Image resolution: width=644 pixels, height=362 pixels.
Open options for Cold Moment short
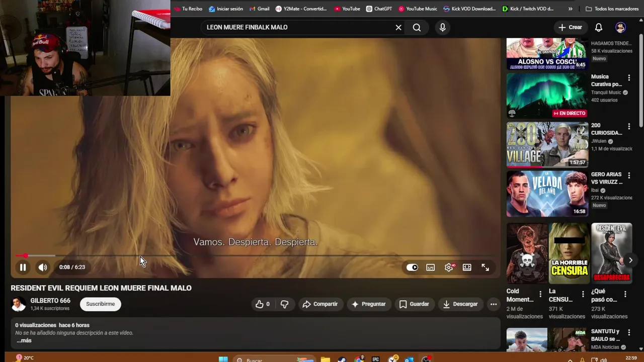click(x=540, y=294)
